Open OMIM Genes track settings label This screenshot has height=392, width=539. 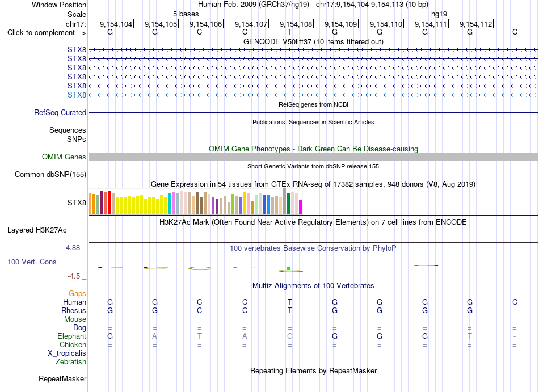pyautogui.click(x=64, y=157)
